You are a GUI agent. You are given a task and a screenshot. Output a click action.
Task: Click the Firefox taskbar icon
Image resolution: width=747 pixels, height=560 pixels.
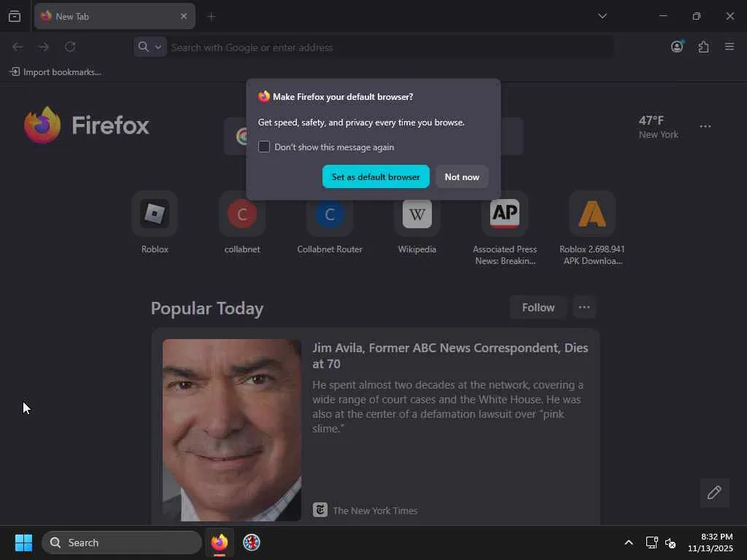[220, 542]
